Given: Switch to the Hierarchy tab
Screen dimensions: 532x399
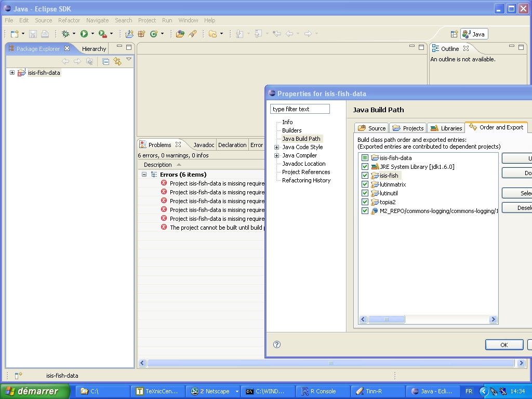Looking at the screenshot, I should 94,49.
